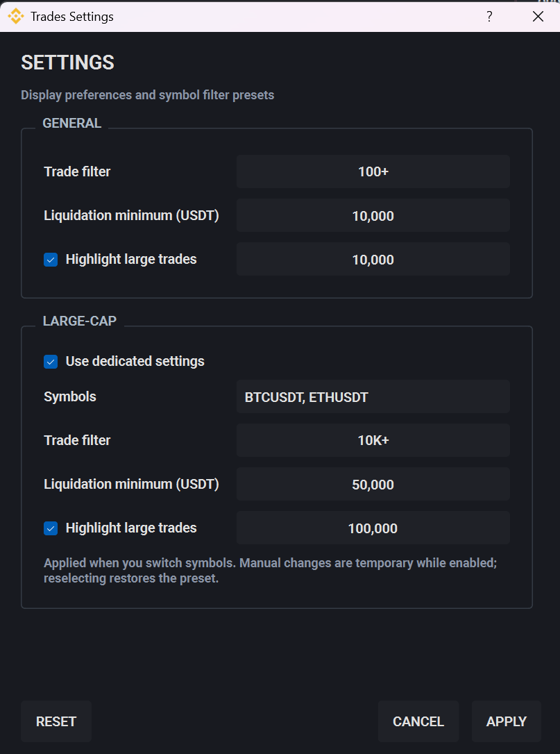Edit General Liquidation minimum 10,000 field
Viewport: 560px width, 754px height.
(x=373, y=215)
